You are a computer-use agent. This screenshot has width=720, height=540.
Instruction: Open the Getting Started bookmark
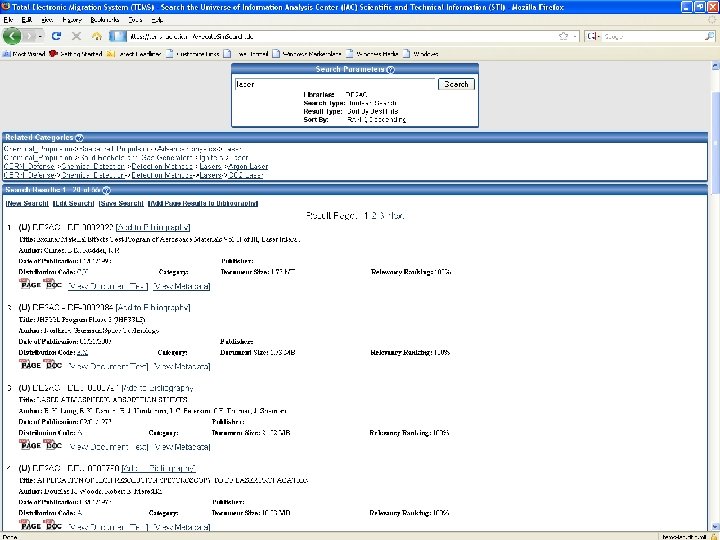(x=75, y=54)
